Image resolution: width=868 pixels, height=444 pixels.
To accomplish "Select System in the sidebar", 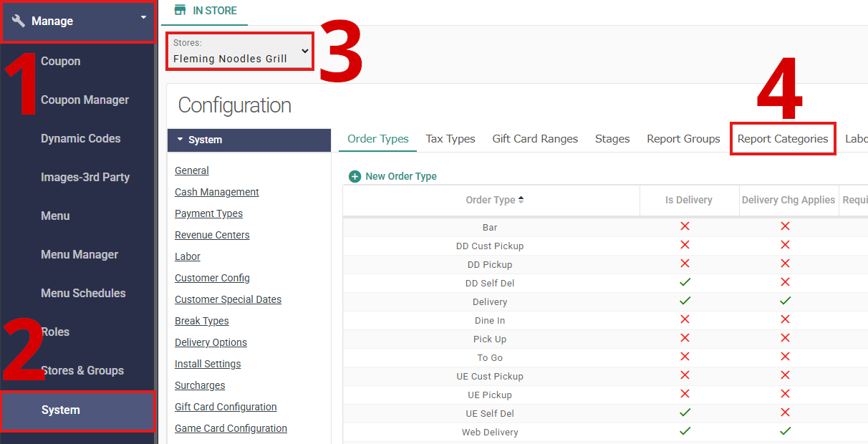I will (77, 410).
